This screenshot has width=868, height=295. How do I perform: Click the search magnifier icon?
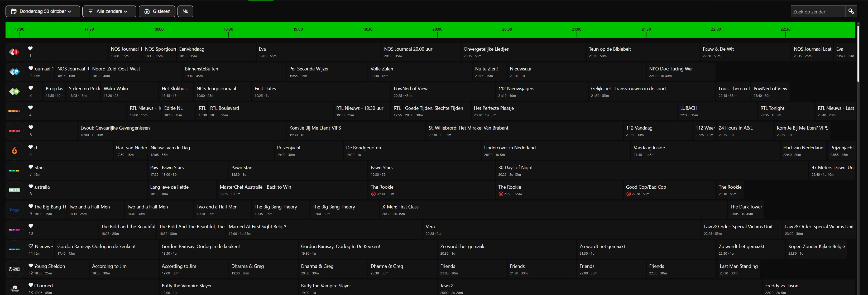851,11
